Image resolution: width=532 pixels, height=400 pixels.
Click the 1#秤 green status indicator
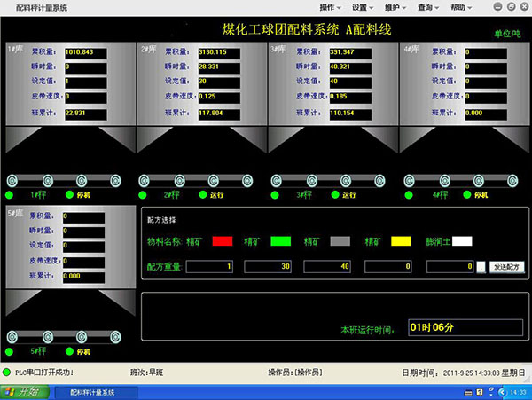tap(11, 194)
